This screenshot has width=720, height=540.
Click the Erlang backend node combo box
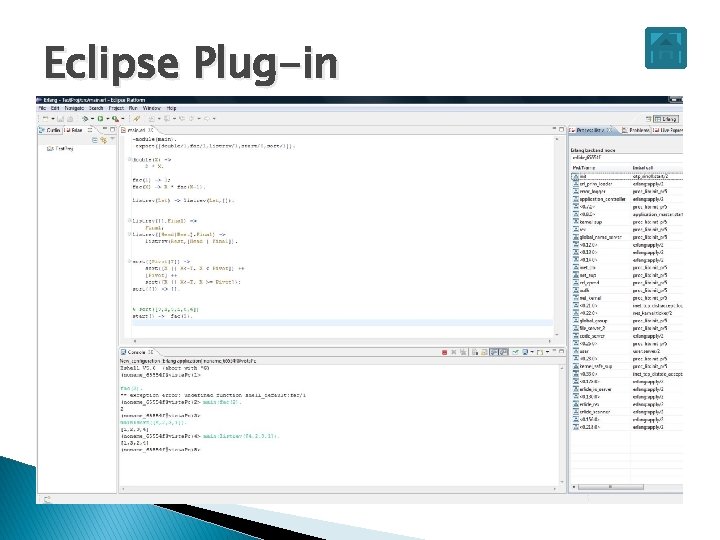pyautogui.click(x=627, y=157)
